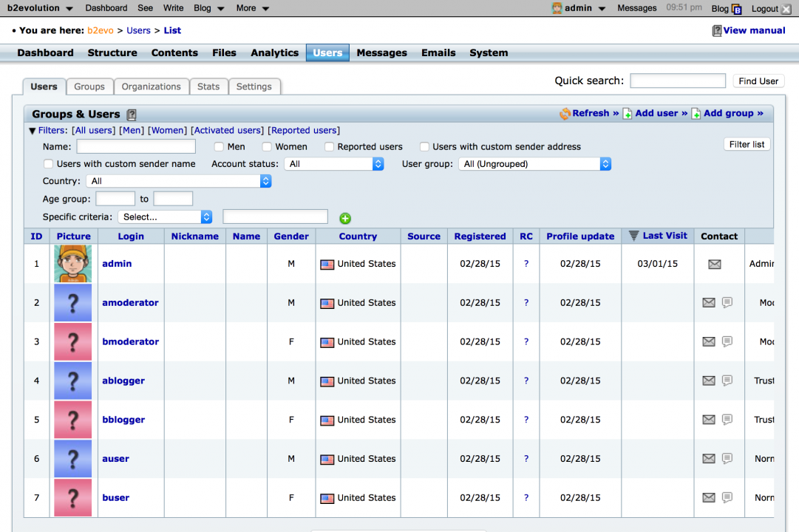Switch to the Settings tab

point(254,86)
